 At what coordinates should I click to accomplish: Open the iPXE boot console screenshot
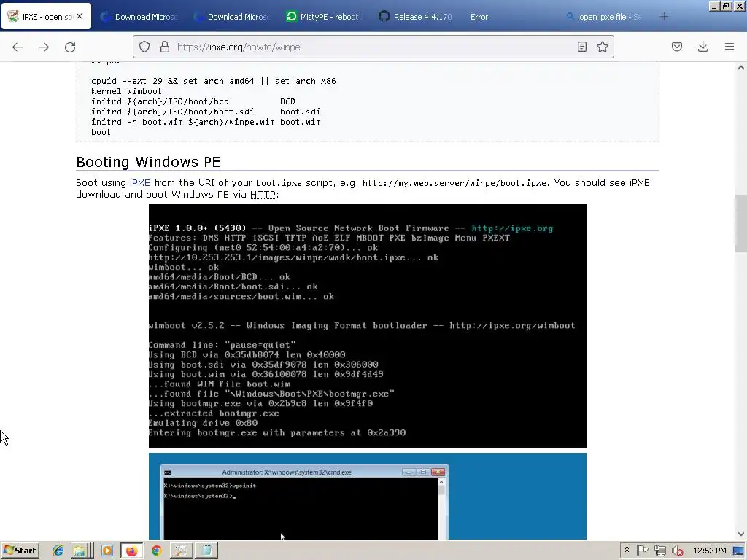pos(368,326)
